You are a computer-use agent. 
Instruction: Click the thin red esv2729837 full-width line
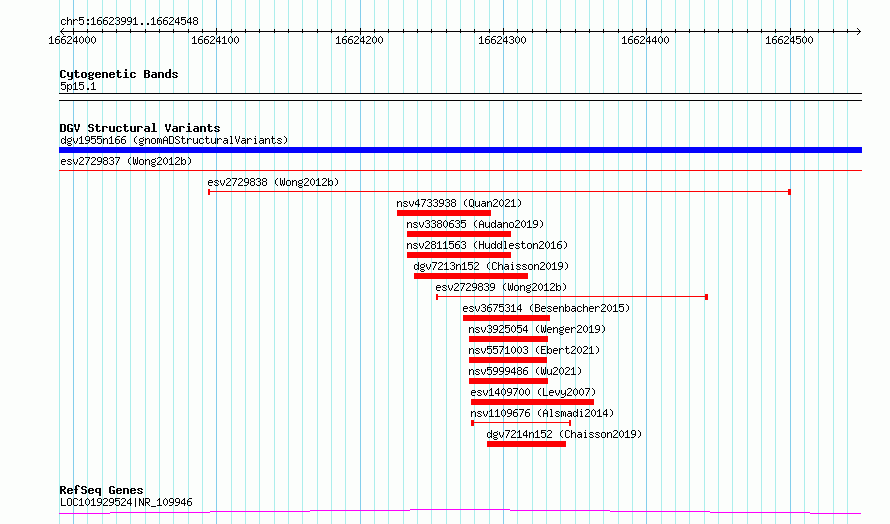pos(460,170)
